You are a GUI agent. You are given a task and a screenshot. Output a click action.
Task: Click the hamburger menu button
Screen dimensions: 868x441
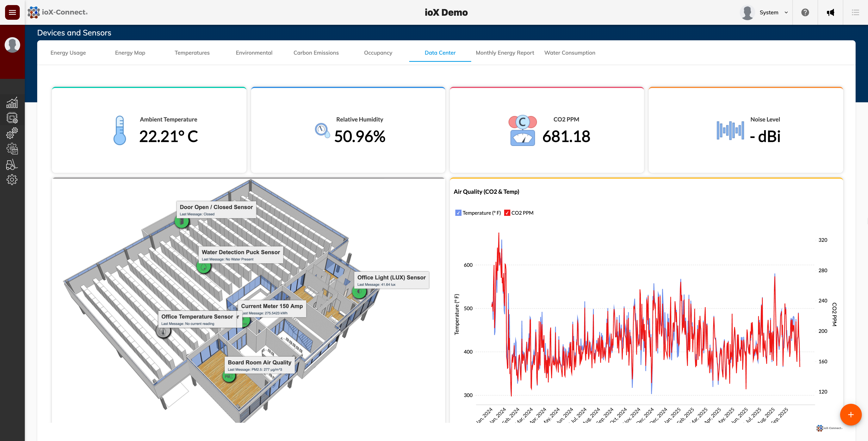pyautogui.click(x=12, y=12)
